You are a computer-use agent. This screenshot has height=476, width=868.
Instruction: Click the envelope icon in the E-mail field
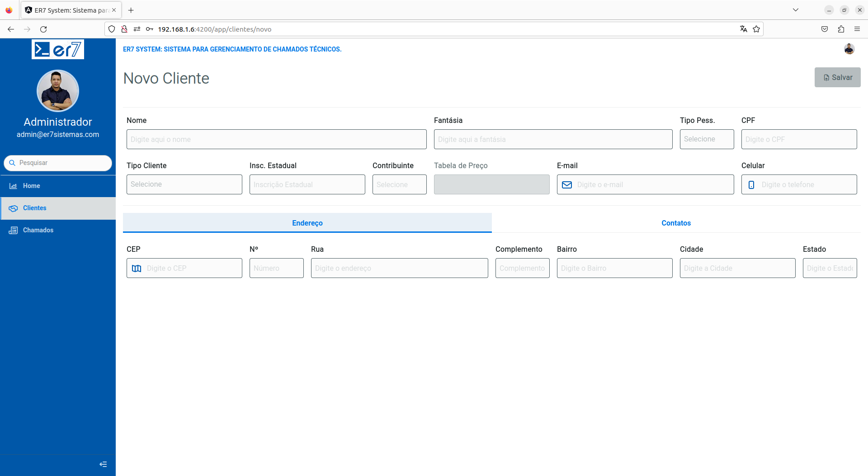click(x=567, y=184)
